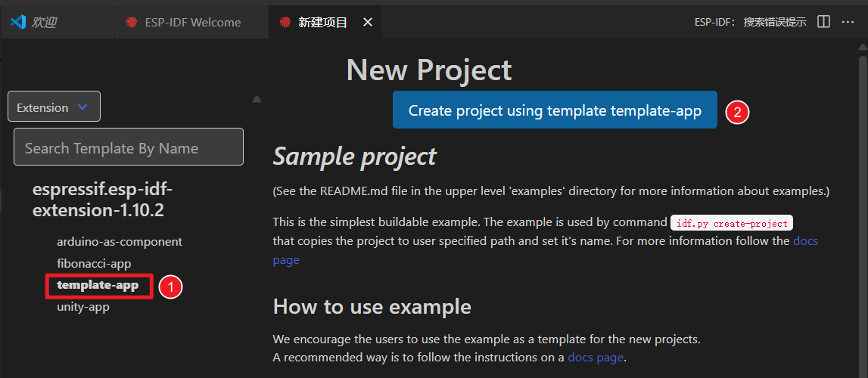Select the fibonacci-app template

coord(94,264)
